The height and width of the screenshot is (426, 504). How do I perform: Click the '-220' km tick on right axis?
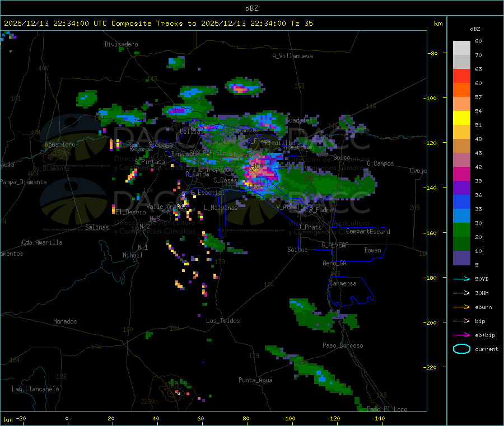tap(431, 368)
